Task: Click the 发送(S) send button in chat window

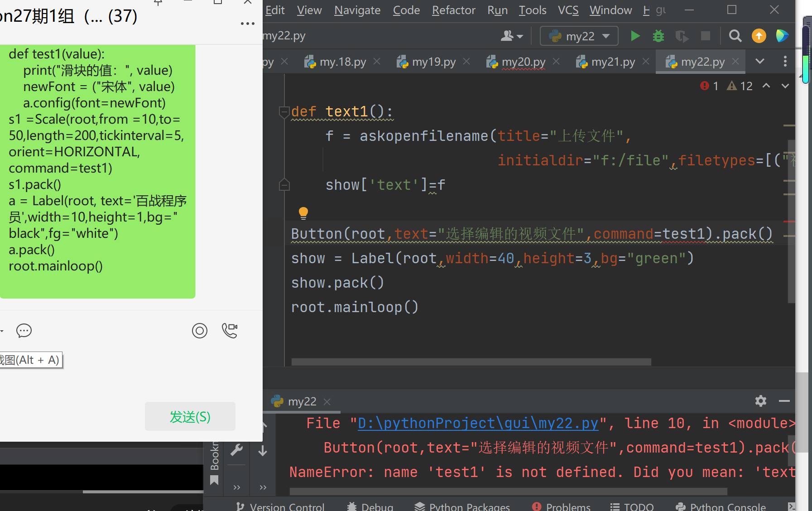Action: point(190,416)
